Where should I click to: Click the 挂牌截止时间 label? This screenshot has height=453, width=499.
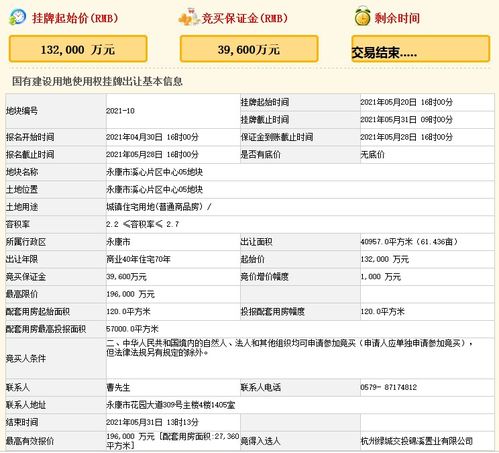point(265,120)
